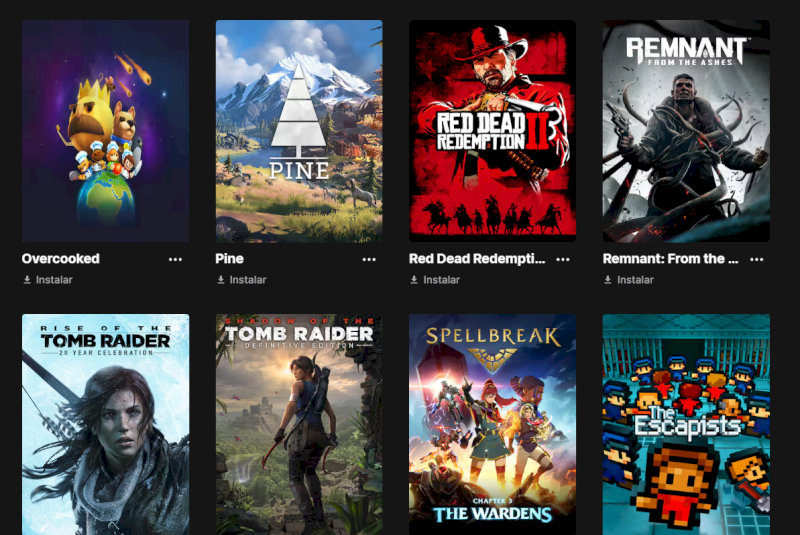Click Instalar for Pine
The height and width of the screenshot is (535, 800).
(248, 279)
